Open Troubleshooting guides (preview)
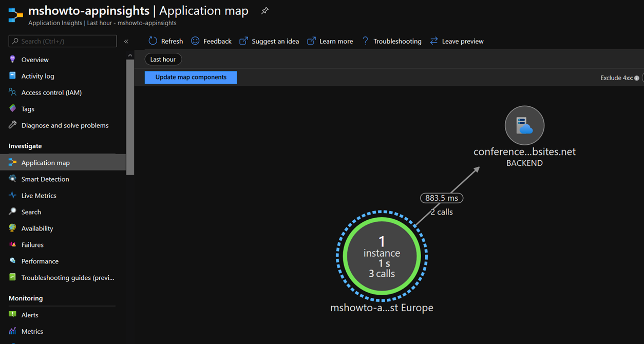The image size is (644, 344). pyautogui.click(x=68, y=277)
